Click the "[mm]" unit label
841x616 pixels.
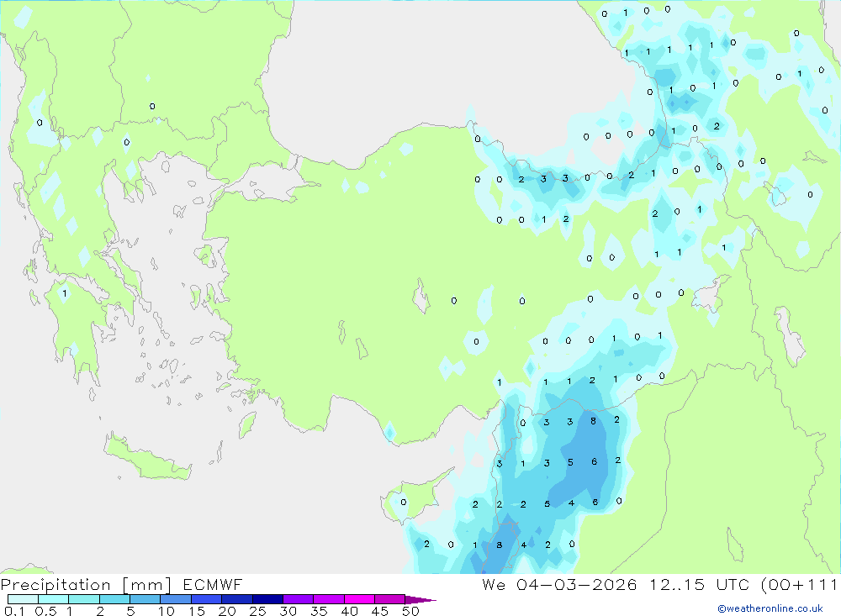point(147,584)
